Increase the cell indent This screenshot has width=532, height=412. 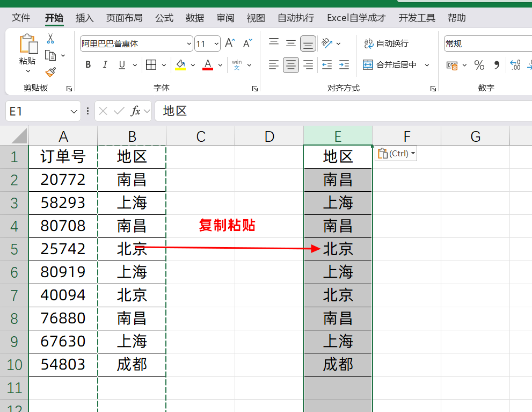pos(344,64)
